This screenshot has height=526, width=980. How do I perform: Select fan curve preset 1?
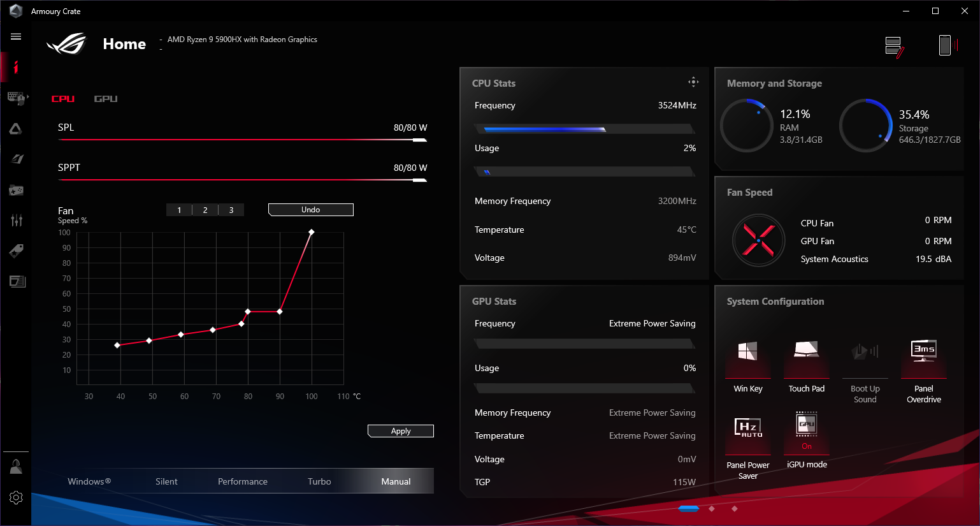(179, 210)
